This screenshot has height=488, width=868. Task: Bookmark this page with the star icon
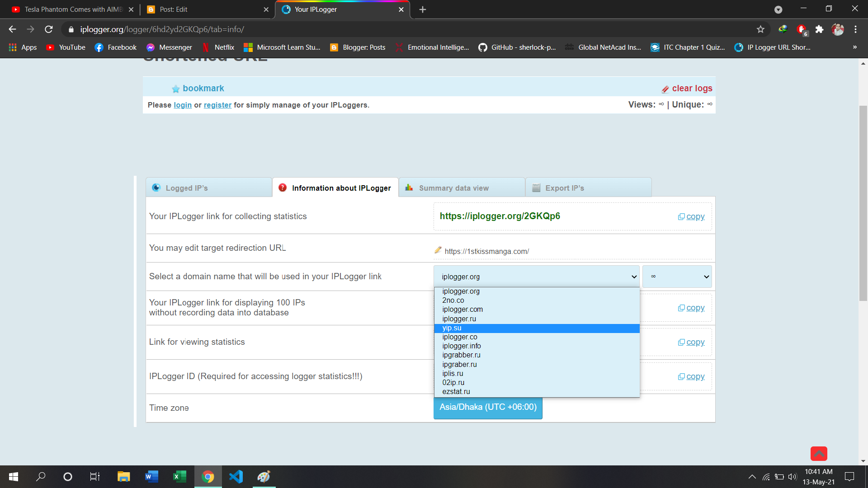(x=760, y=29)
